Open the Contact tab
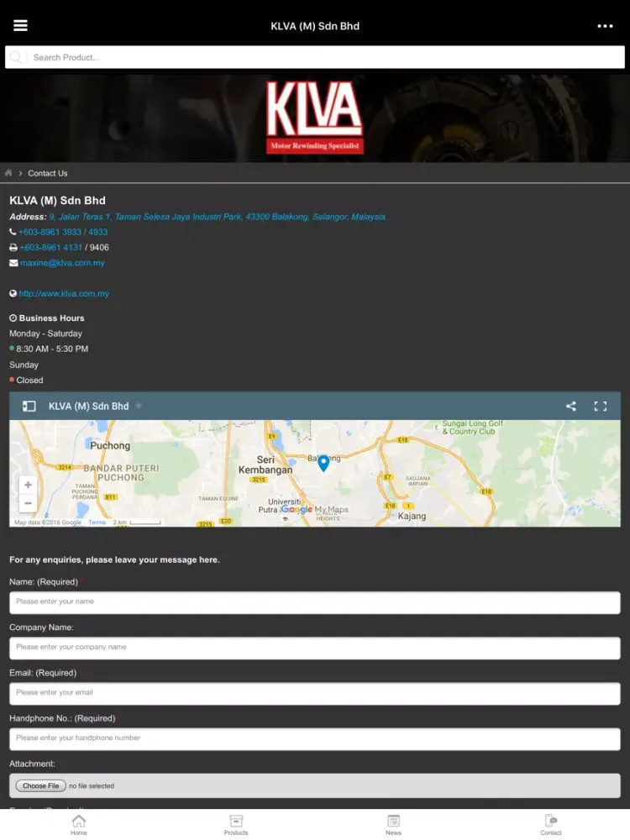 (x=551, y=825)
